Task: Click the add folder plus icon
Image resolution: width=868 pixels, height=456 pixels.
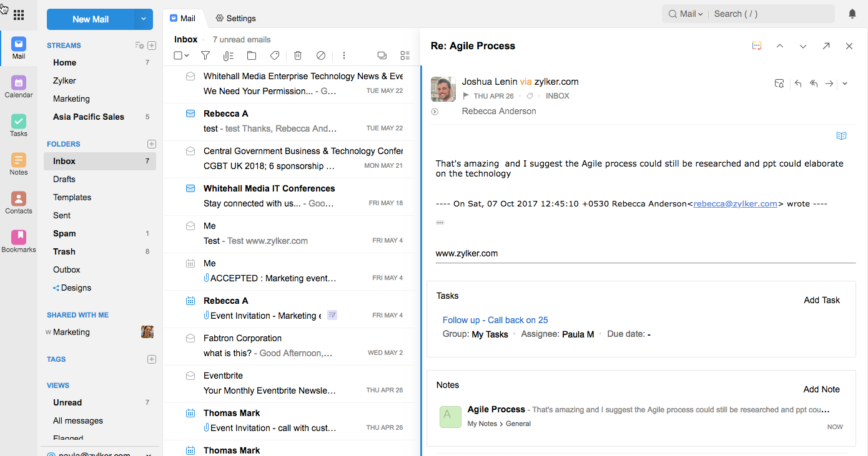Action: coord(152,144)
